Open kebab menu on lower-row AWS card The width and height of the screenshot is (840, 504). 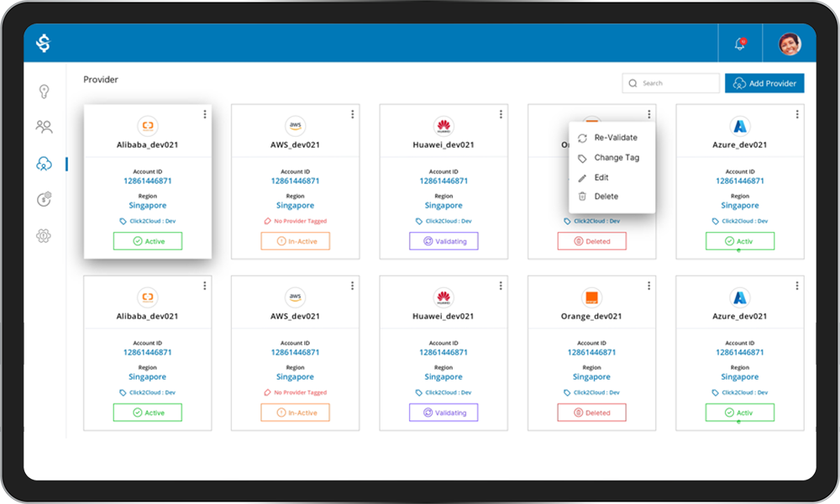coord(353,286)
